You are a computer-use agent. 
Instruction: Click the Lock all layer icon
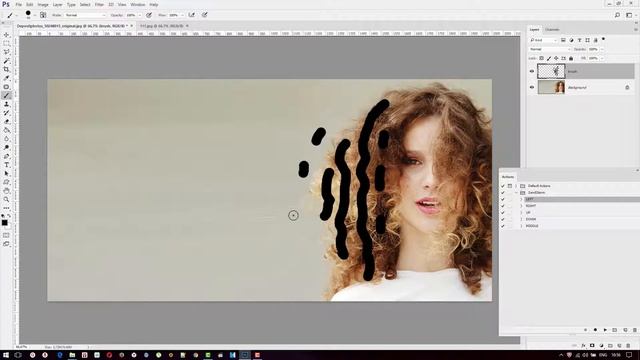tap(571, 58)
